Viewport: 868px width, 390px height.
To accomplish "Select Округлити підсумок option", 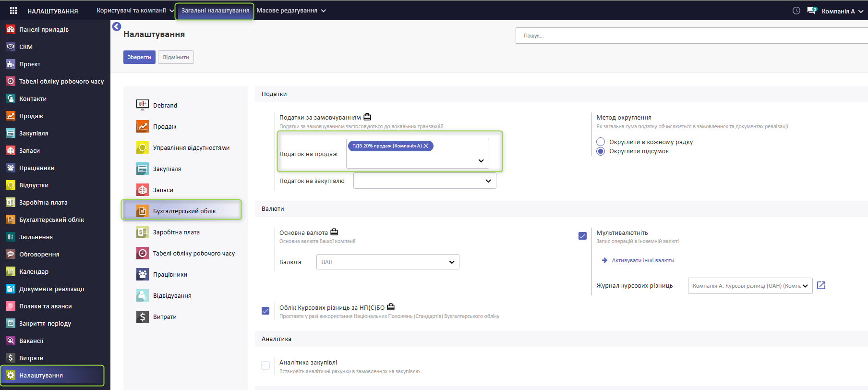I will pos(601,151).
